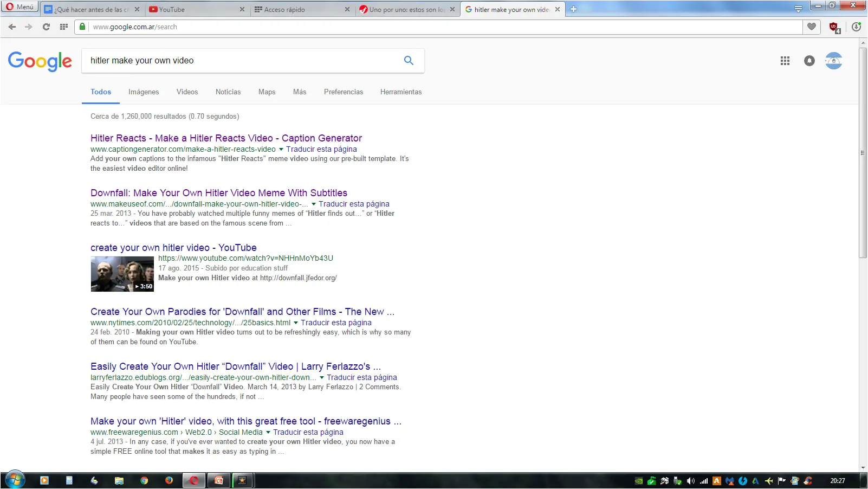This screenshot has height=489, width=868.
Task: Open the New York Times Downfall parodies result
Action: click(x=242, y=312)
